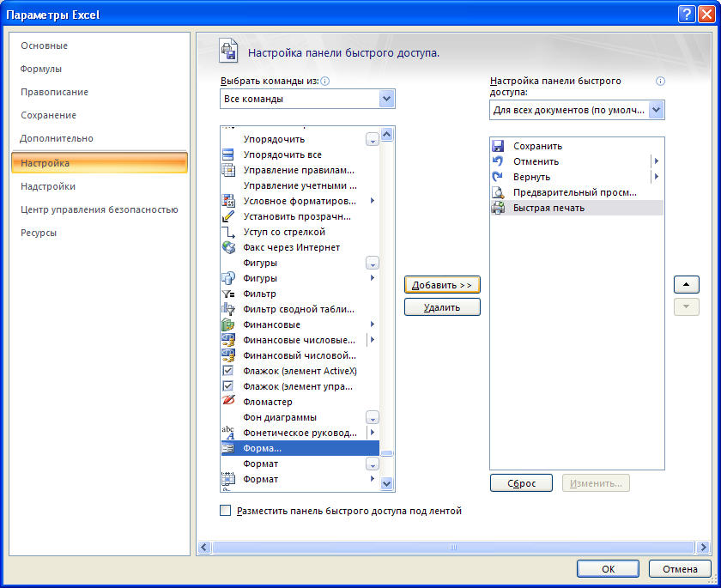Click the Фильтр сводной таблицы icon
The width and height of the screenshot is (721, 588).
pos(228,309)
